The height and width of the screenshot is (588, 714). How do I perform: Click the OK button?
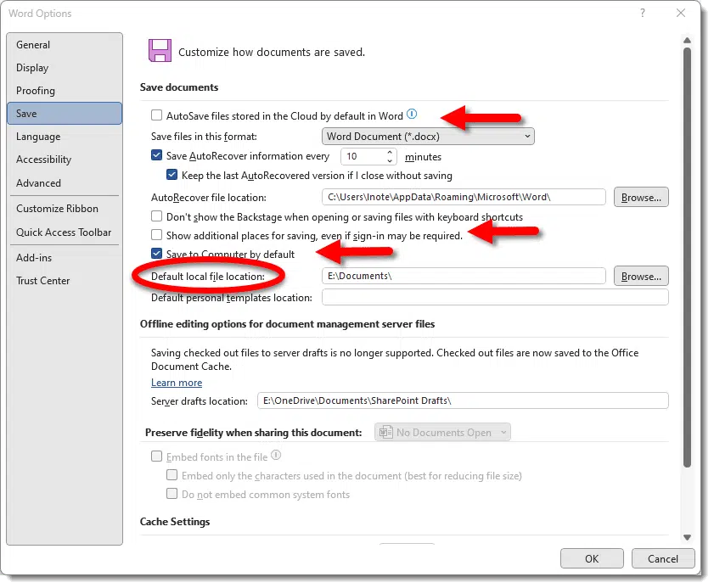(592, 558)
